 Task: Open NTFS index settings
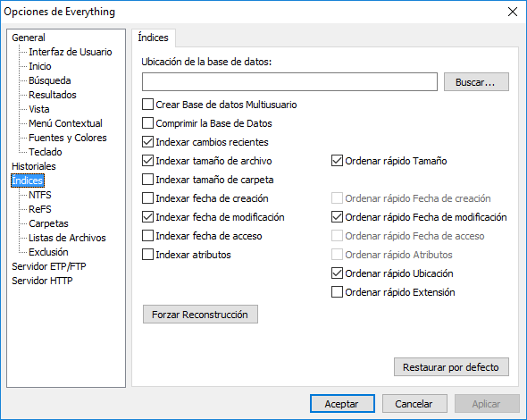40,195
